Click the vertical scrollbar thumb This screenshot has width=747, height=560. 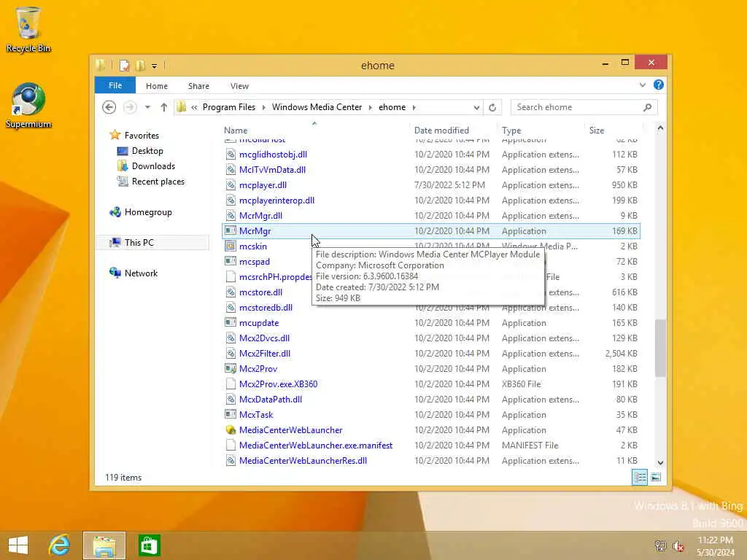660,348
